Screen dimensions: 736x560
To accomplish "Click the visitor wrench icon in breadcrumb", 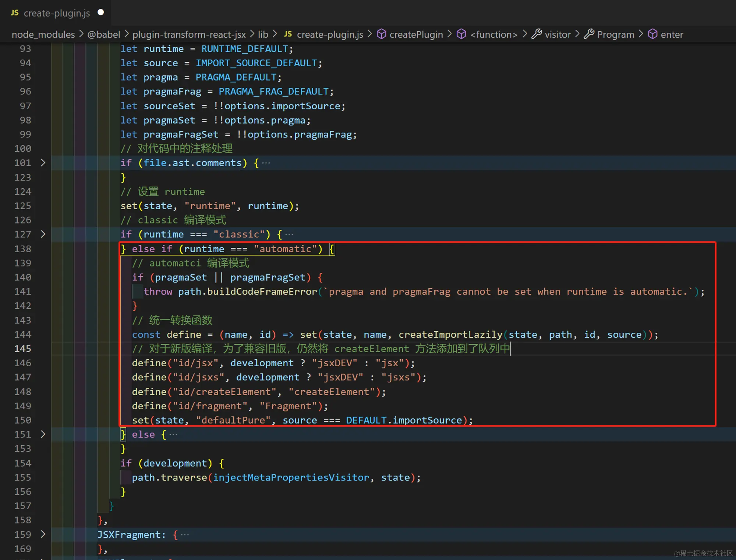I will point(537,34).
